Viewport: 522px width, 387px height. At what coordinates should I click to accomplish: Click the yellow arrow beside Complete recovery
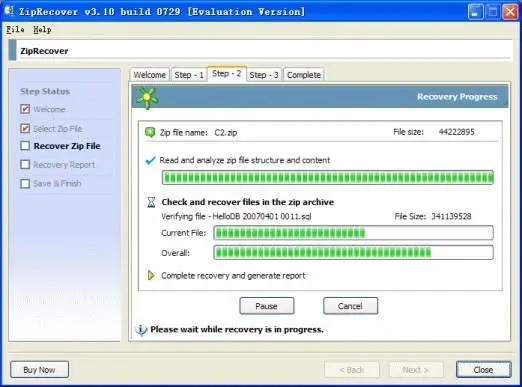[151, 275]
